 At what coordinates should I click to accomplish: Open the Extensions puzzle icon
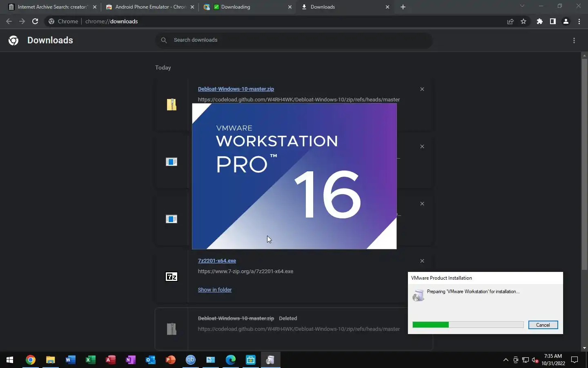tap(540, 21)
